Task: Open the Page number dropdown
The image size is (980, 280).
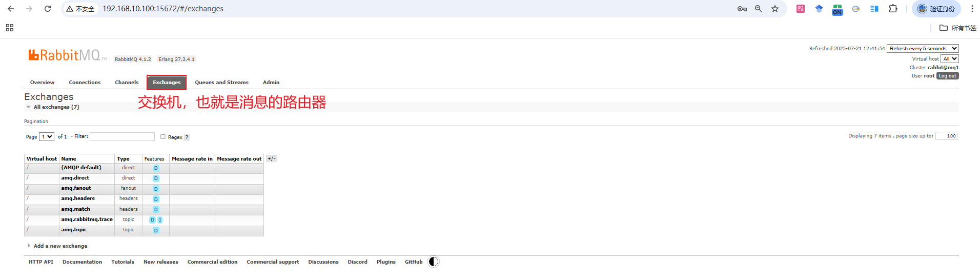Action: [47, 137]
